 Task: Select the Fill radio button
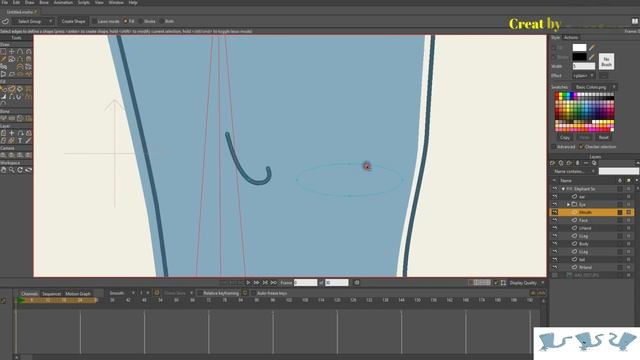126,21
